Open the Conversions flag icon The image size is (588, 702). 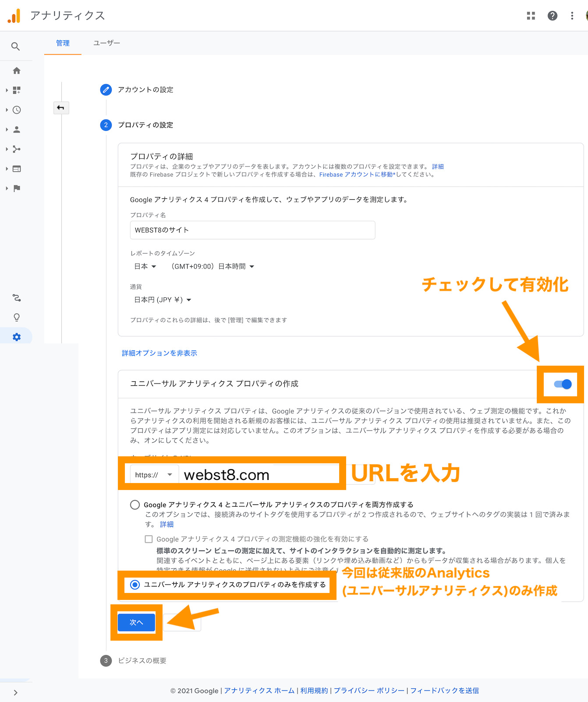coord(17,188)
